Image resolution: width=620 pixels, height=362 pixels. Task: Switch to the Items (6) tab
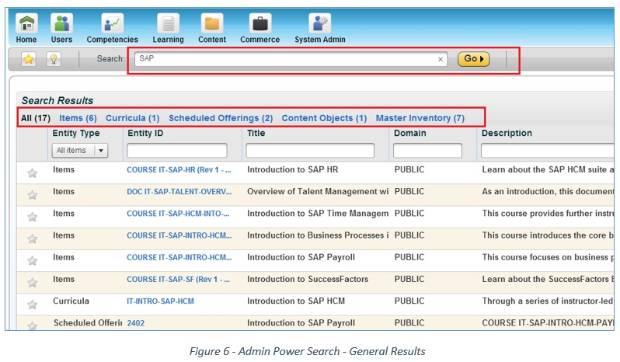coord(78,118)
